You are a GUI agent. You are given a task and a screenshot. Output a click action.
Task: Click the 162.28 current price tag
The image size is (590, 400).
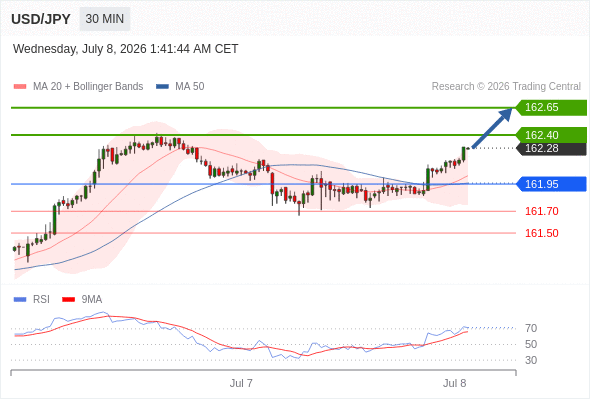pos(551,148)
